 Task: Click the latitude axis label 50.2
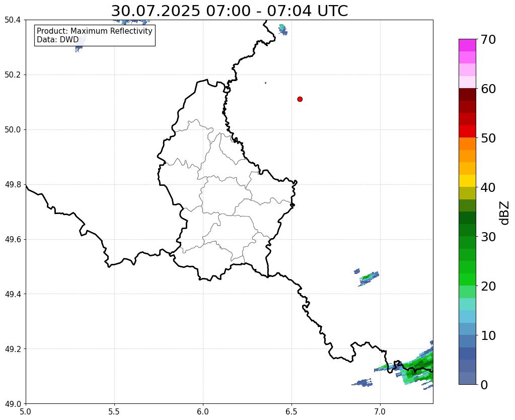[13, 75]
